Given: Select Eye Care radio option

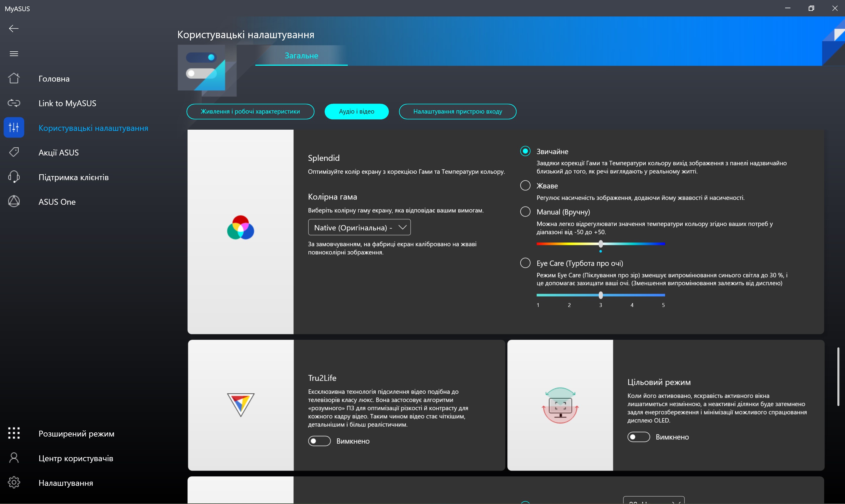Looking at the screenshot, I should click(x=525, y=263).
